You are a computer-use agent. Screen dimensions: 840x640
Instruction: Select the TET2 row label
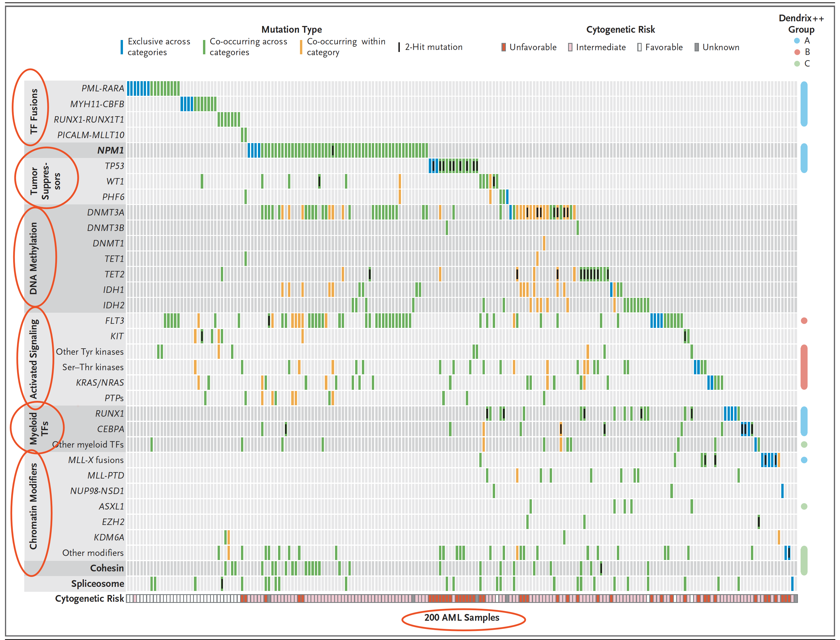point(114,274)
